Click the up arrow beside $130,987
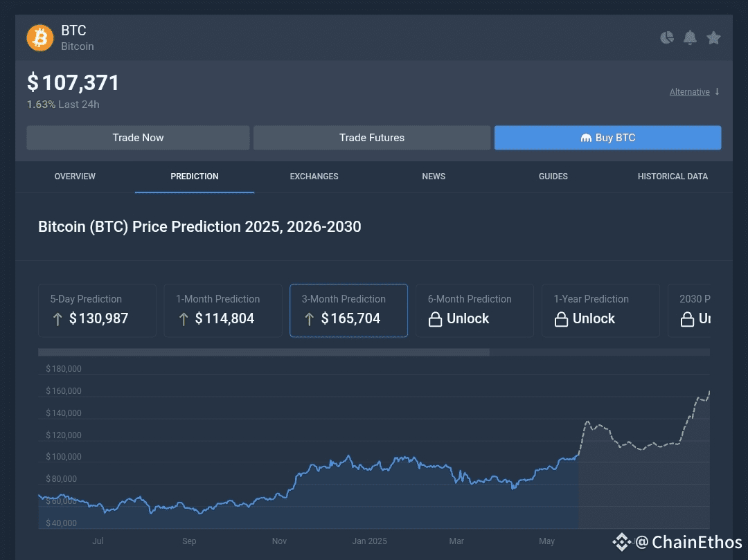This screenshot has height=560, width=748. (57, 319)
